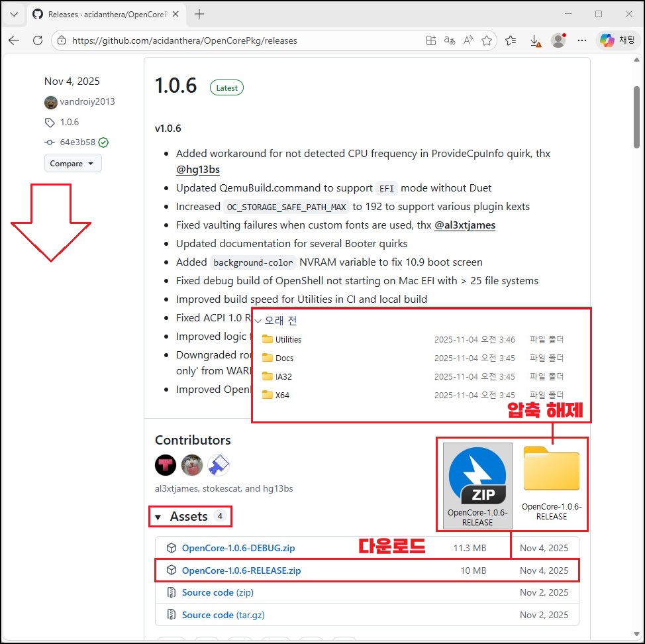Click the scrollbar up arrow
The width and height of the screenshot is (645, 644).
[636, 60]
